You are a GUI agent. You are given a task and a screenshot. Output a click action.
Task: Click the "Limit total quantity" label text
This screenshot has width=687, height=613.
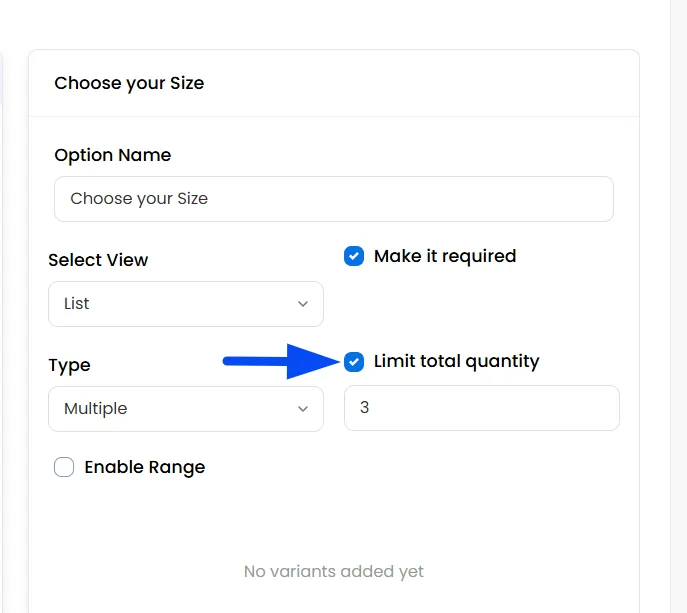pyautogui.click(x=456, y=361)
